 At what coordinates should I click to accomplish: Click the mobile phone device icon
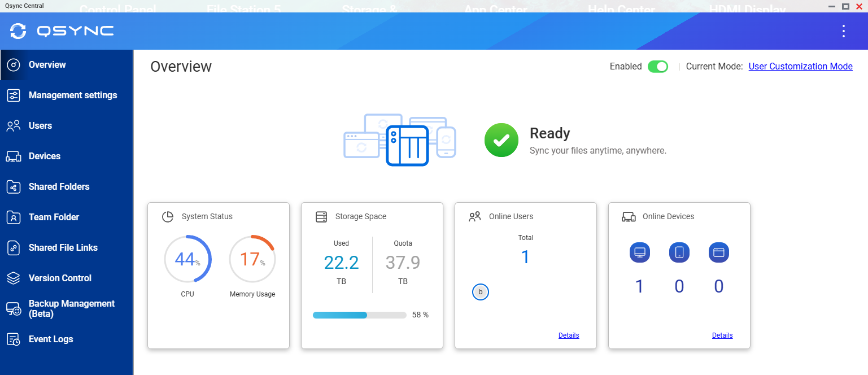tap(679, 252)
